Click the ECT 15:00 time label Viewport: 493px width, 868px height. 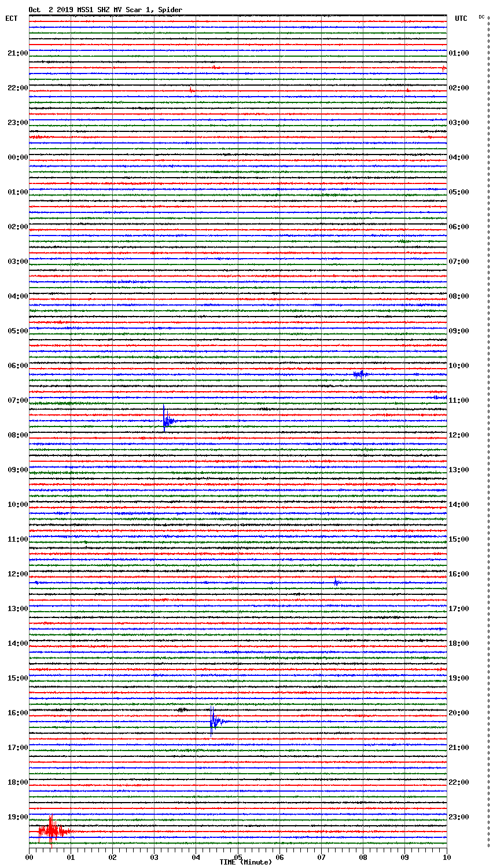coord(17,678)
